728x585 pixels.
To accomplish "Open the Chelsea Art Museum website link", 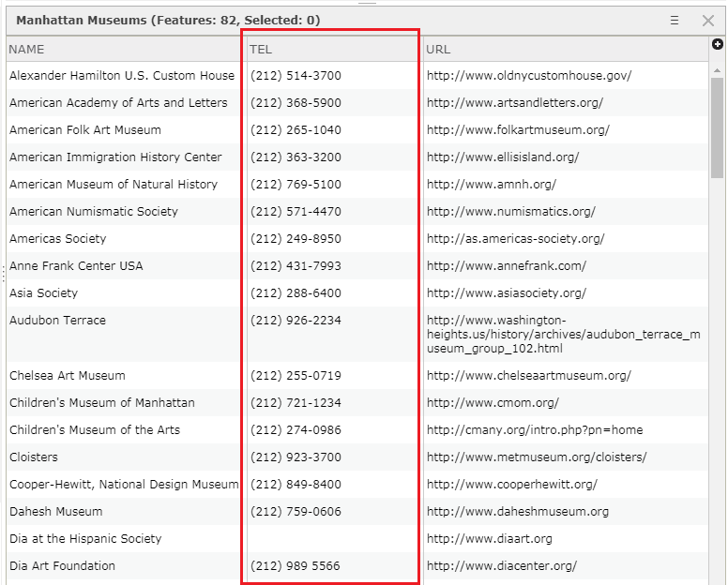I will point(528,376).
